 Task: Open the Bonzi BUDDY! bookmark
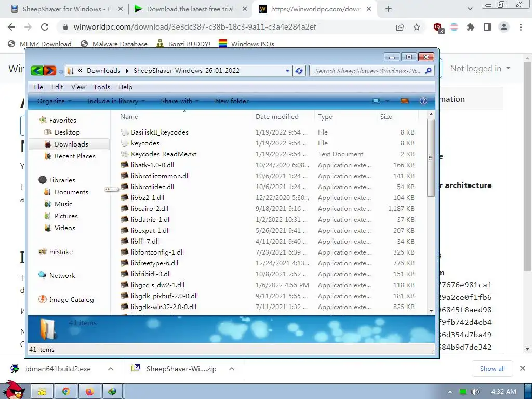[x=183, y=44]
